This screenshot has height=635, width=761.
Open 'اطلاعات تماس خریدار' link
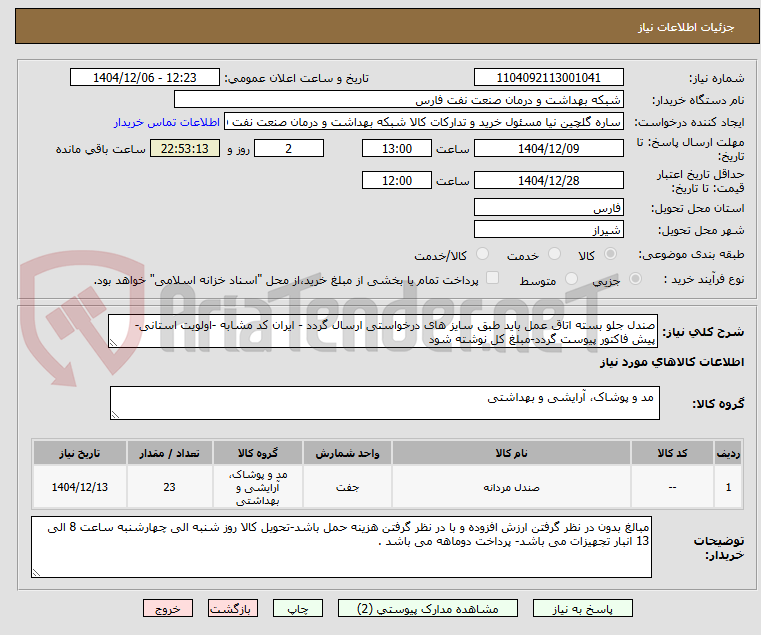(167, 122)
